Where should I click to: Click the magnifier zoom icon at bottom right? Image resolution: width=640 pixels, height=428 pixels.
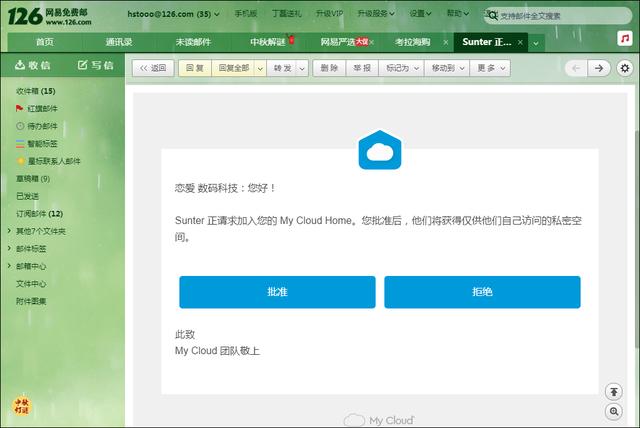(614, 411)
